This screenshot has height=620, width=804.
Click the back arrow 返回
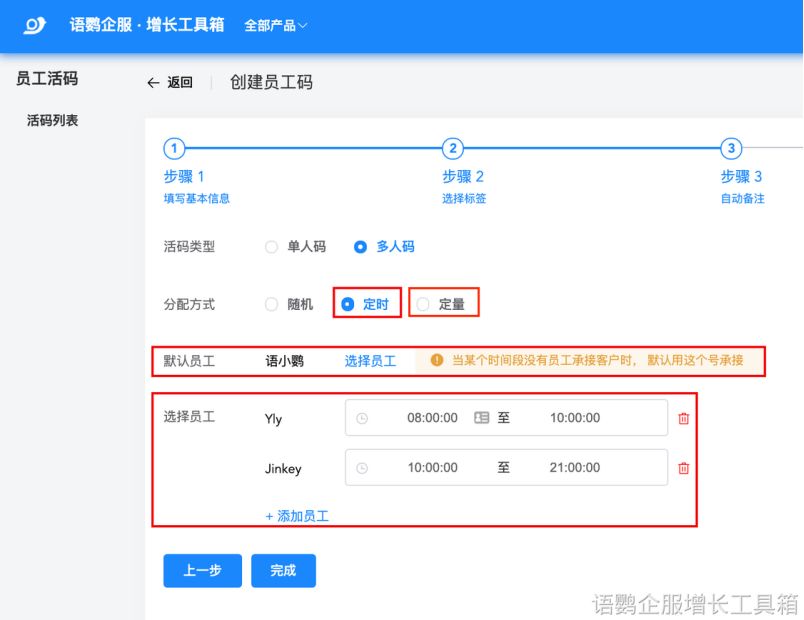169,83
